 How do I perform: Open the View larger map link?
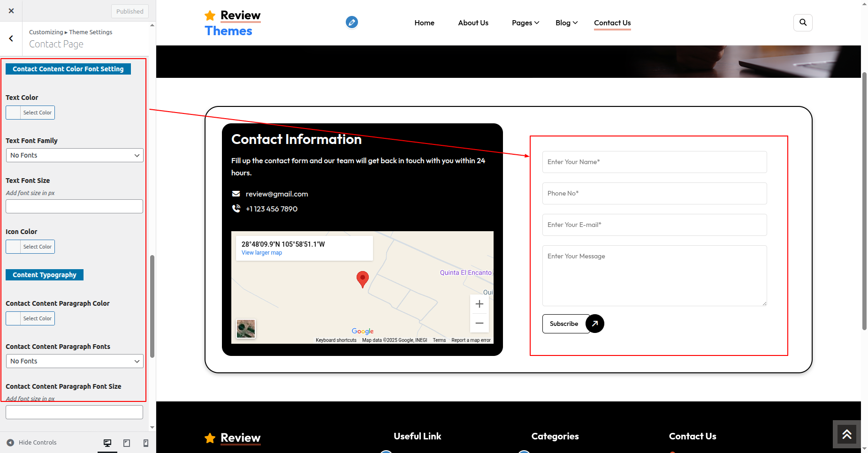[x=262, y=253]
